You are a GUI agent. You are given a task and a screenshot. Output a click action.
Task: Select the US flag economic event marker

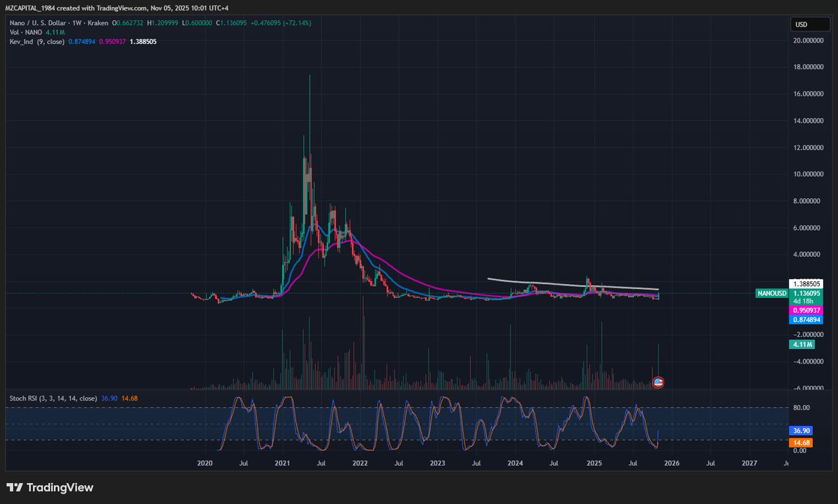(x=657, y=382)
